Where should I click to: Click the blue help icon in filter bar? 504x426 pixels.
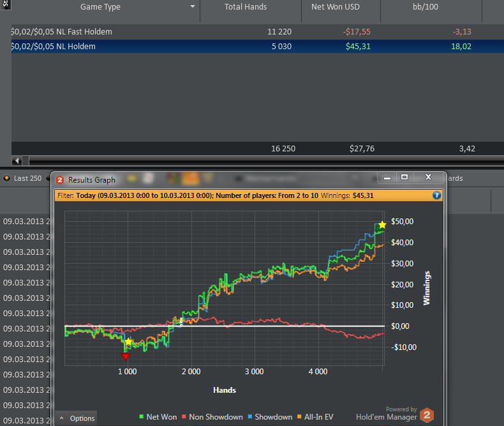436,195
